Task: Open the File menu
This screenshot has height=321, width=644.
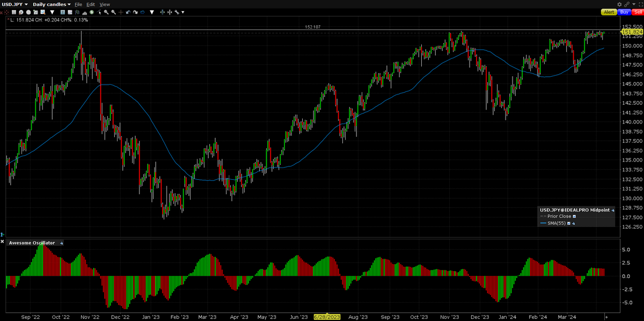Action: click(x=78, y=4)
